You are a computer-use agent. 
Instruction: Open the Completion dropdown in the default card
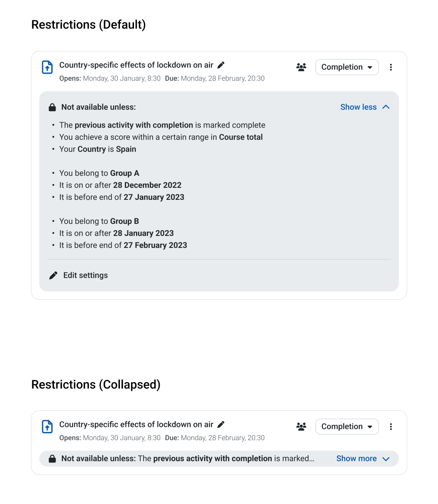(x=347, y=67)
